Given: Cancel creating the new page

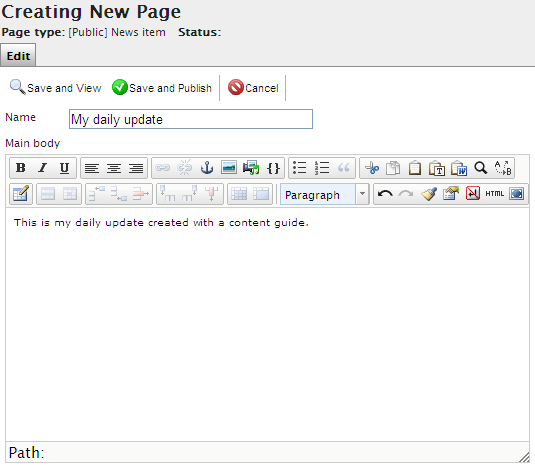Looking at the screenshot, I should [253, 88].
